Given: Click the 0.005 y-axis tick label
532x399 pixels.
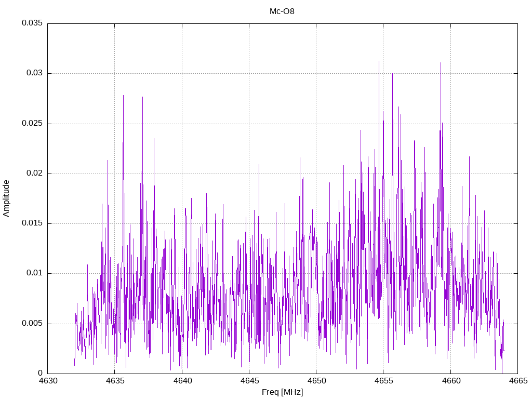Looking at the screenshot, I should [x=32, y=323].
